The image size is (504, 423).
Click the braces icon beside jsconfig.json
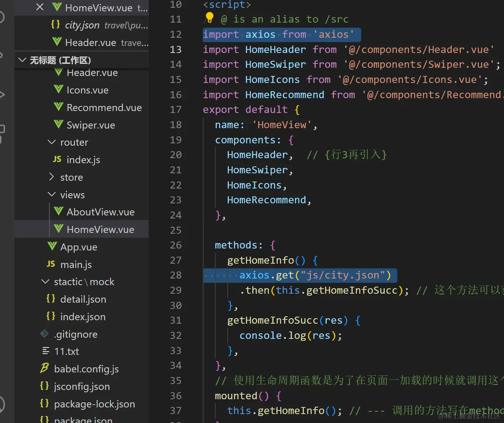[x=45, y=386]
